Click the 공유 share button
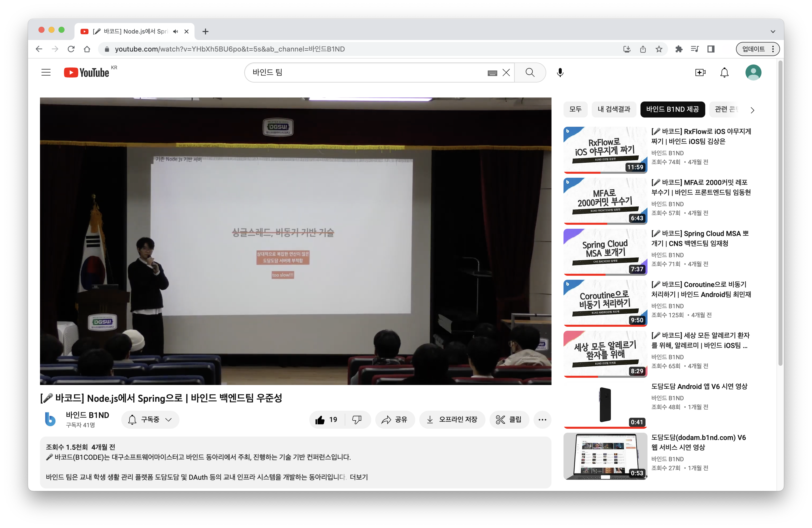The width and height of the screenshot is (812, 528). click(x=395, y=419)
